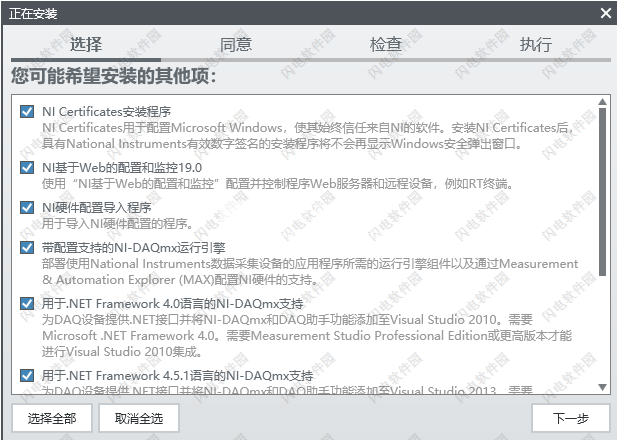This screenshot has width=617, height=440.
Task: Click the 取消全选 button
Action: [x=139, y=418]
